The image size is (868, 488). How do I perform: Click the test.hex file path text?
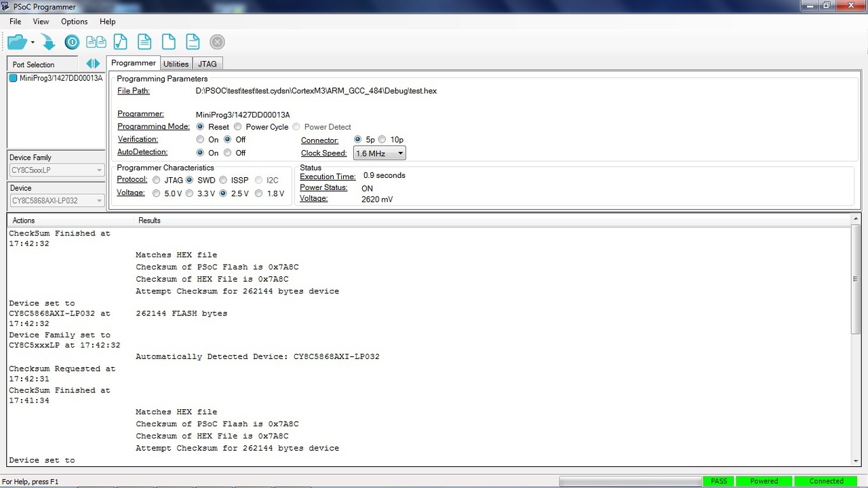[x=316, y=91]
